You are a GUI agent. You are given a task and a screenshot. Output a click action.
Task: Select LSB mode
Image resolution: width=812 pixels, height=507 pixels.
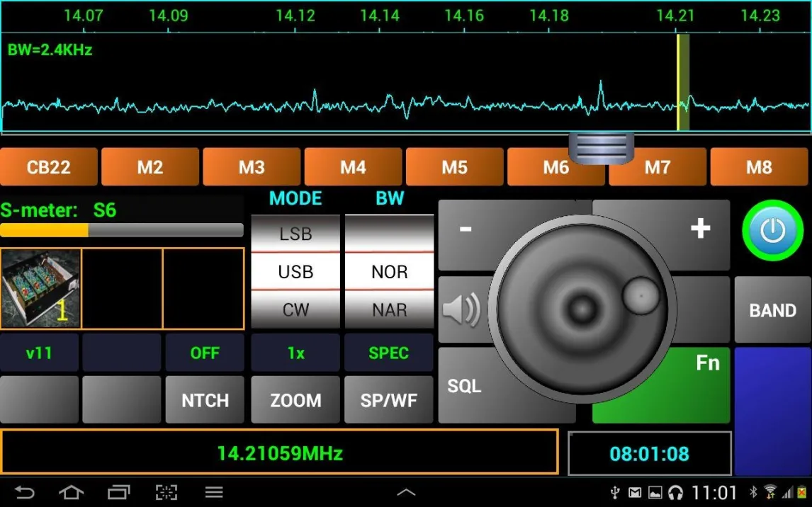point(295,234)
